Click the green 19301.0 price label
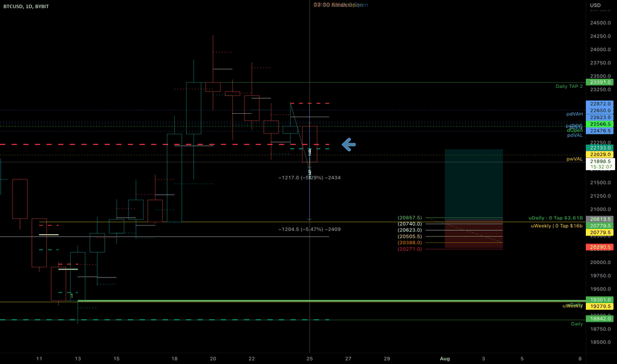This screenshot has width=617, height=364. point(600,299)
